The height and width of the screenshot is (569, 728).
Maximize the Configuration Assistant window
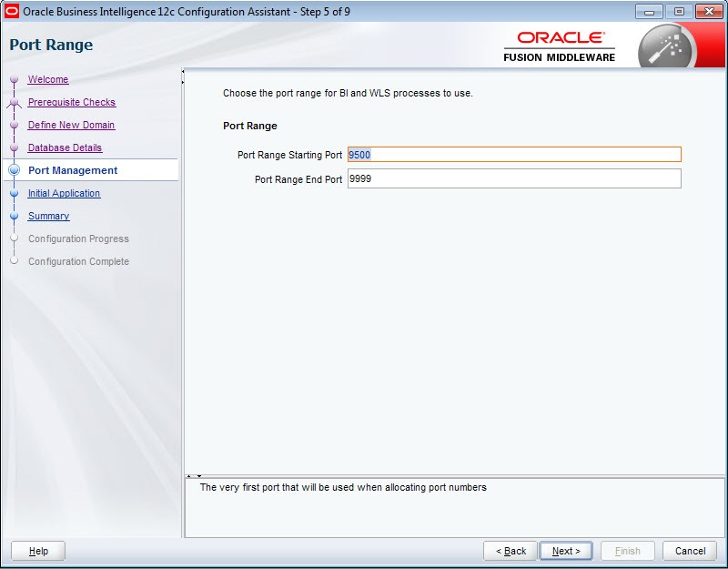tap(679, 12)
